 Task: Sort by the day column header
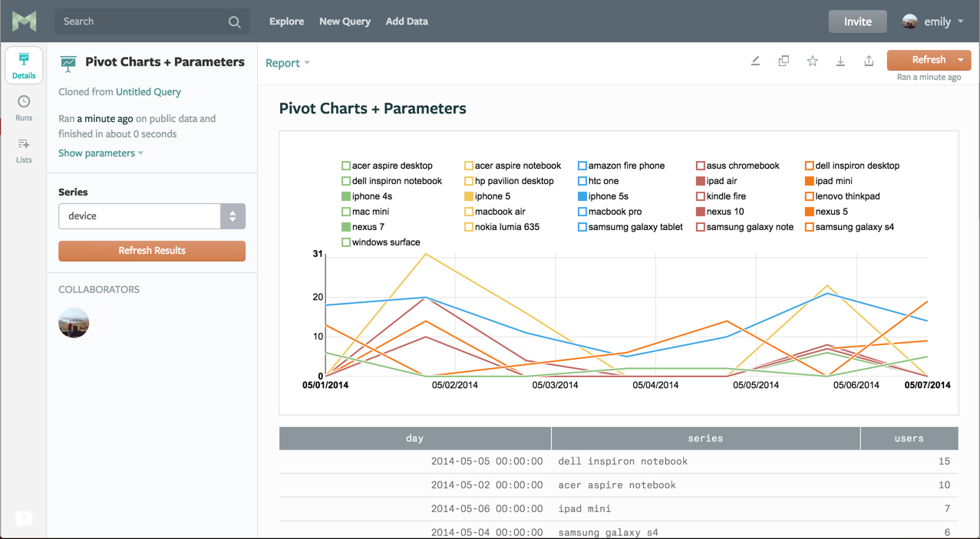pyautogui.click(x=414, y=439)
